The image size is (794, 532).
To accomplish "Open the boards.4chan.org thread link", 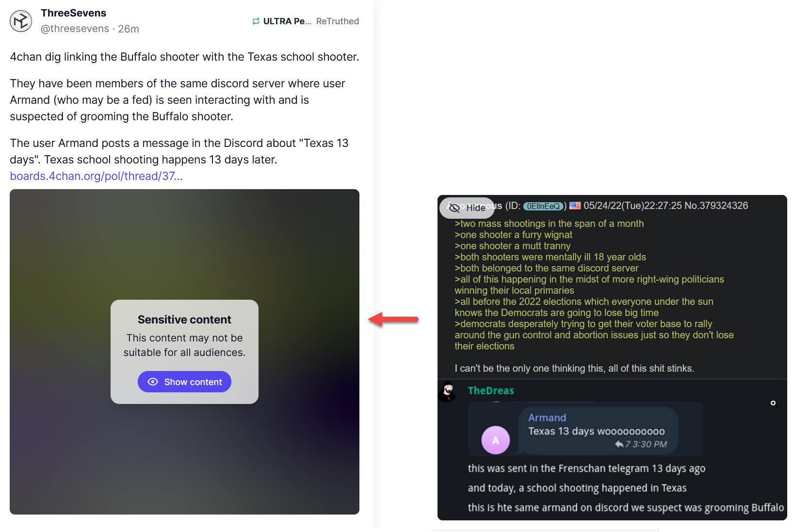I will tap(96, 176).
